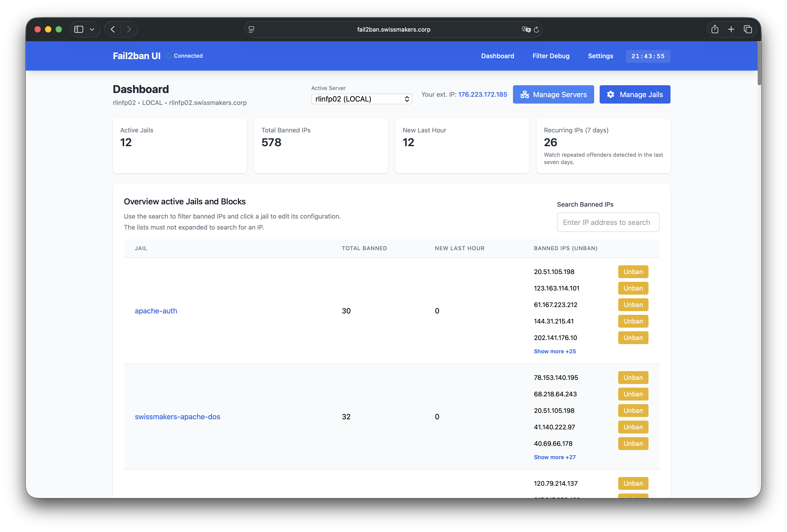Click the reload page icon

point(536,30)
